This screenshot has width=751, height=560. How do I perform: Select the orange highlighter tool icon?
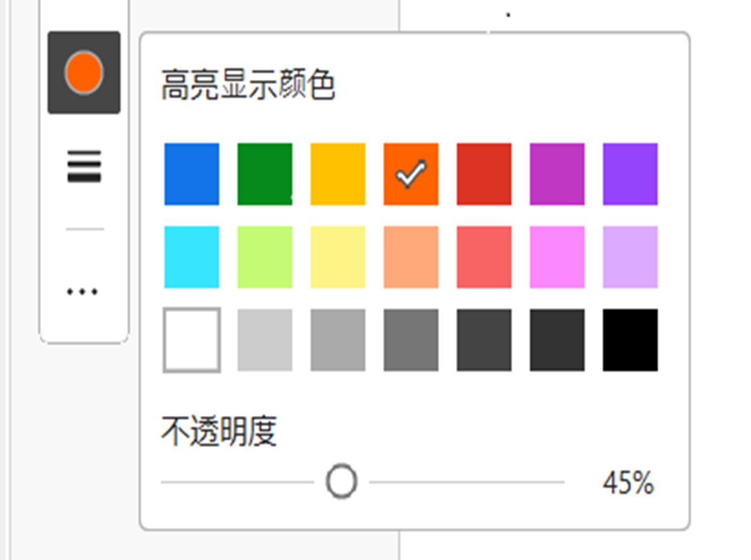84,72
